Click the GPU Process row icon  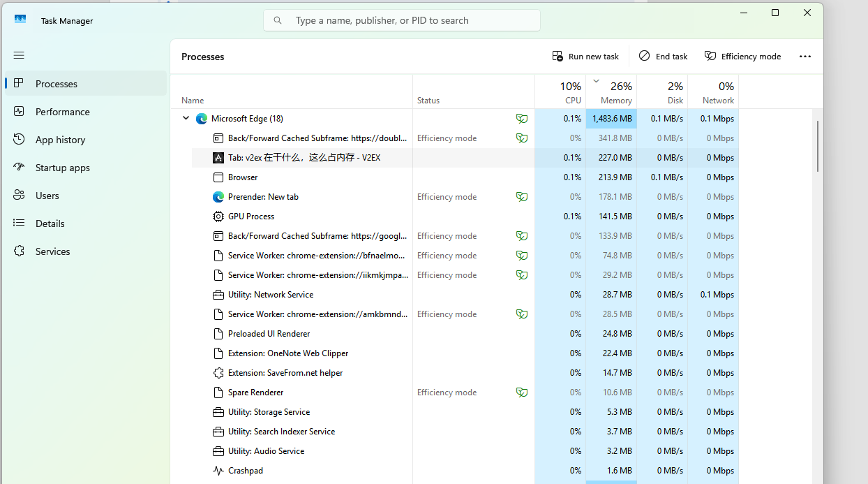point(218,217)
